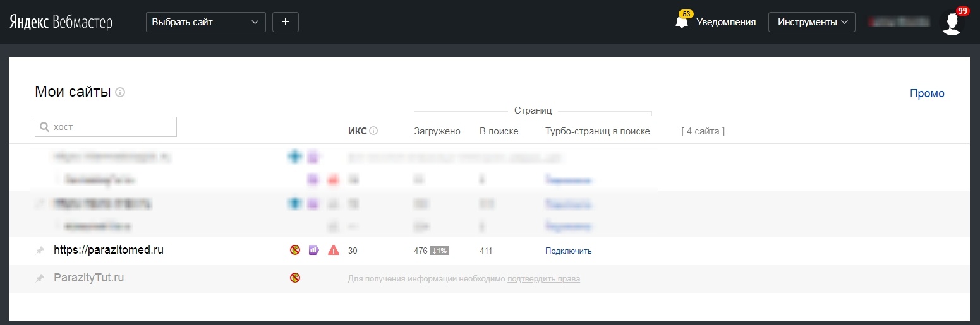Open the Yandex Webmaster logo home link
This screenshot has height=325, width=980.
tap(61, 22)
